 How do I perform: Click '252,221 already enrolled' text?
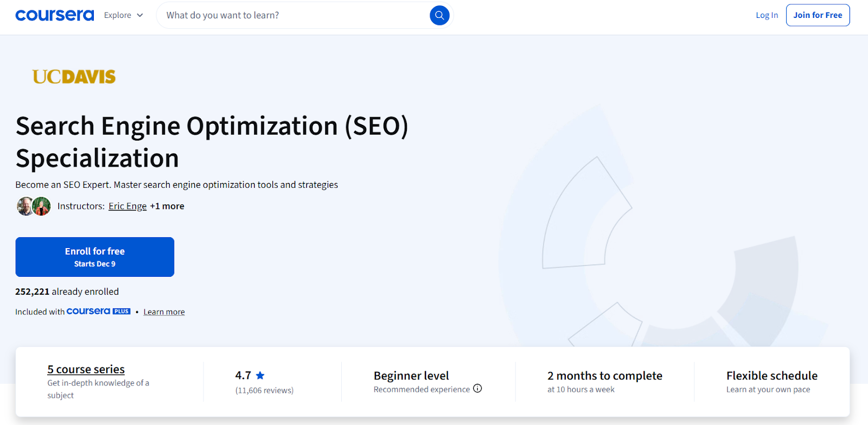[x=67, y=291]
